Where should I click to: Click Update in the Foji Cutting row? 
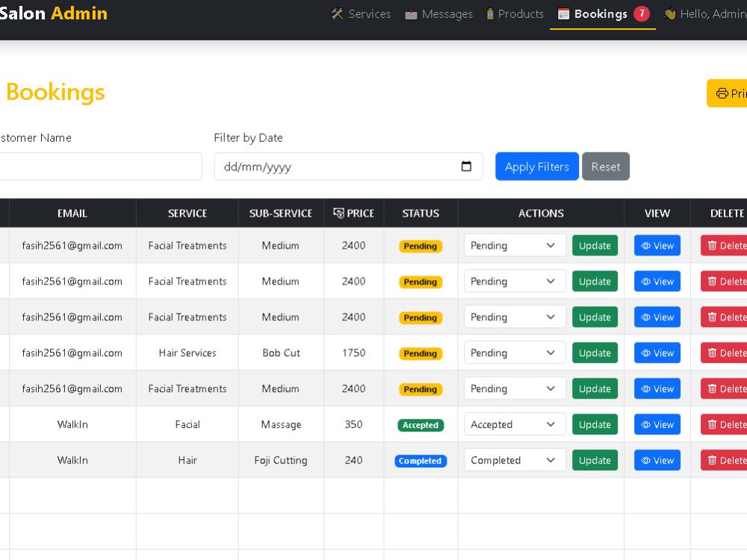point(595,460)
